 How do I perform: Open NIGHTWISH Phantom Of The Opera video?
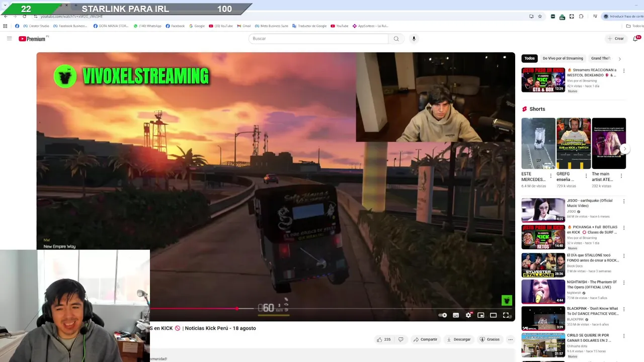[x=543, y=292]
